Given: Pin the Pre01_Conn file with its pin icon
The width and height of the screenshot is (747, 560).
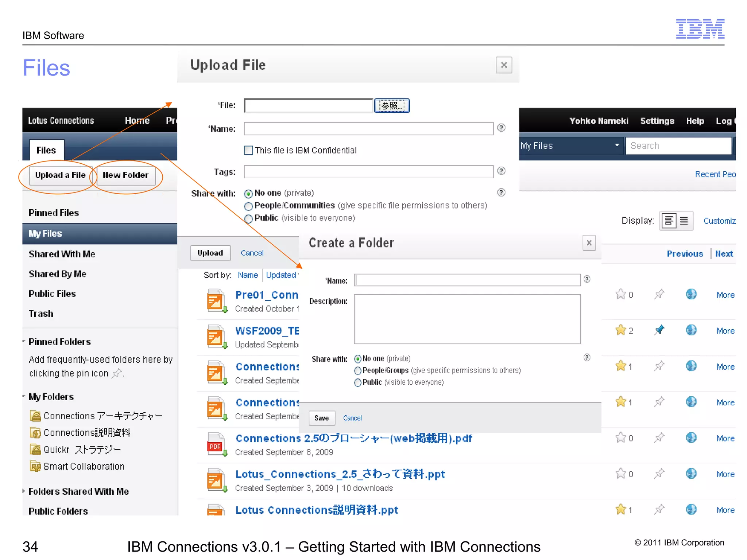Looking at the screenshot, I should pos(659,294).
